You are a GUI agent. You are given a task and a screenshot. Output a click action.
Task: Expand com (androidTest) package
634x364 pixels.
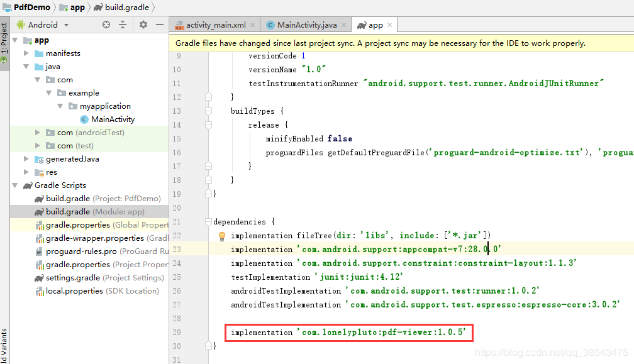point(38,132)
